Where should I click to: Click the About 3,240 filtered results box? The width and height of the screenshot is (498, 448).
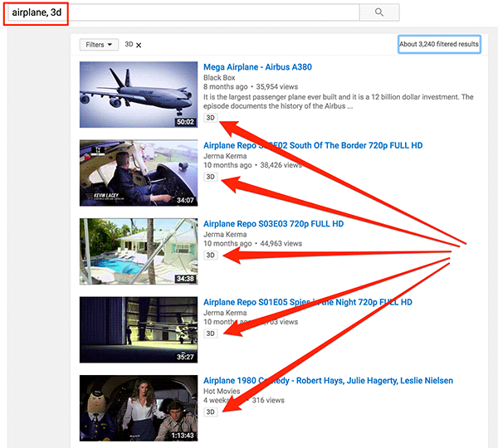(439, 44)
